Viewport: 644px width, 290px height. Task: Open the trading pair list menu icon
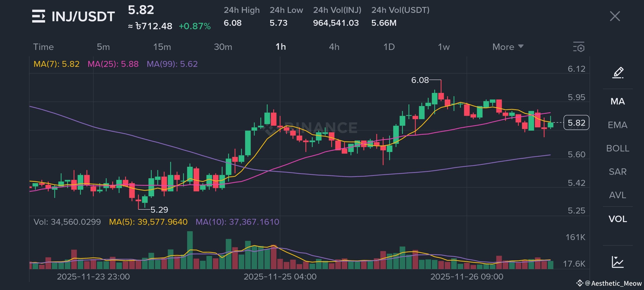click(x=39, y=16)
